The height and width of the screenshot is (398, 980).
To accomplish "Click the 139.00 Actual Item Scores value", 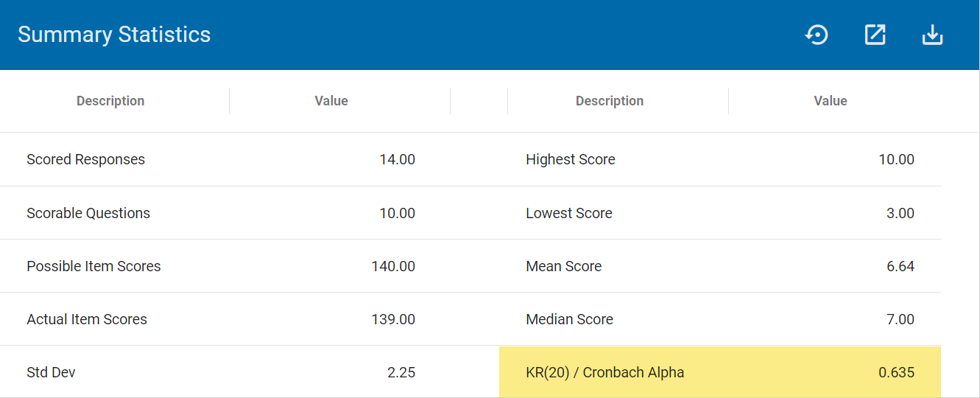I will [x=393, y=319].
